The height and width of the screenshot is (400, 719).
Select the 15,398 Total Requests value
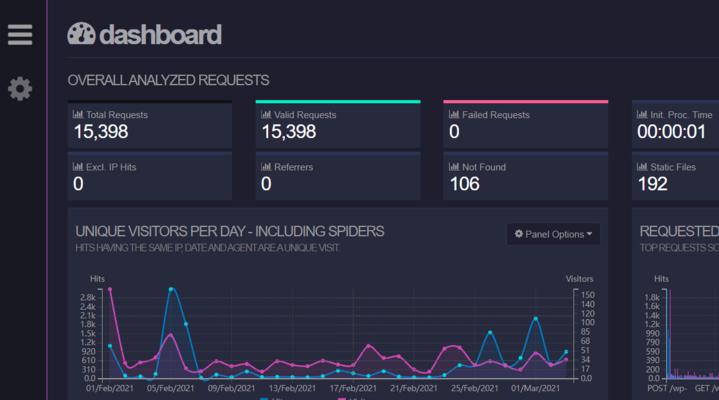tap(100, 132)
